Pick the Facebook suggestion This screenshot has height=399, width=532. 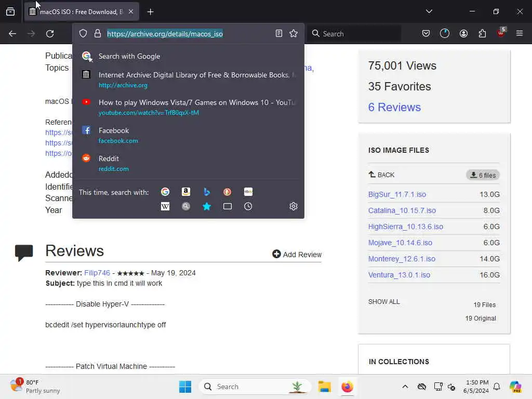click(x=188, y=136)
